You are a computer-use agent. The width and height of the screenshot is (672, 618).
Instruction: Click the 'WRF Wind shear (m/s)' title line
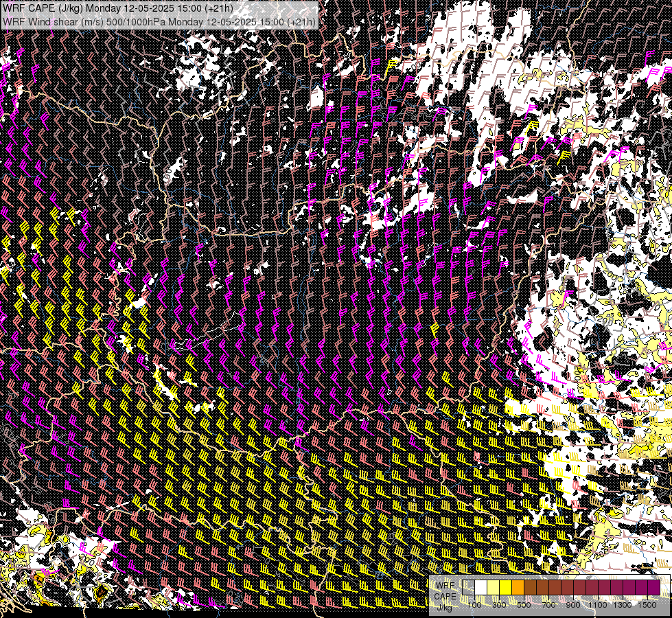(159, 22)
